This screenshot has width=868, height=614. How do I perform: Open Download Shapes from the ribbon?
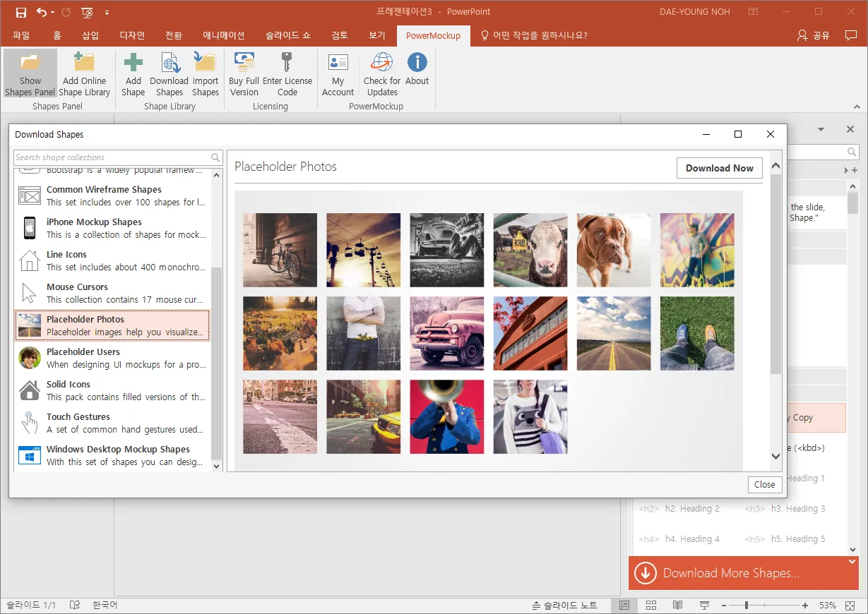(170, 75)
